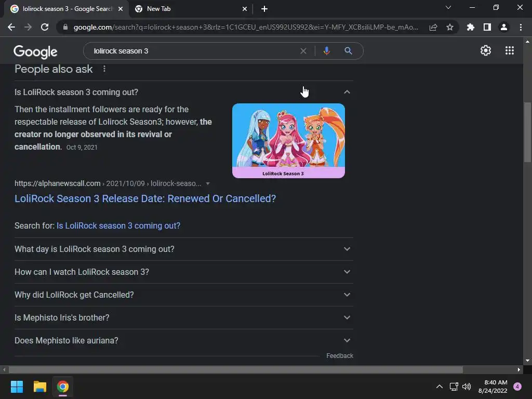Click in the Google search input field
This screenshot has height=399, width=532.
193,51
